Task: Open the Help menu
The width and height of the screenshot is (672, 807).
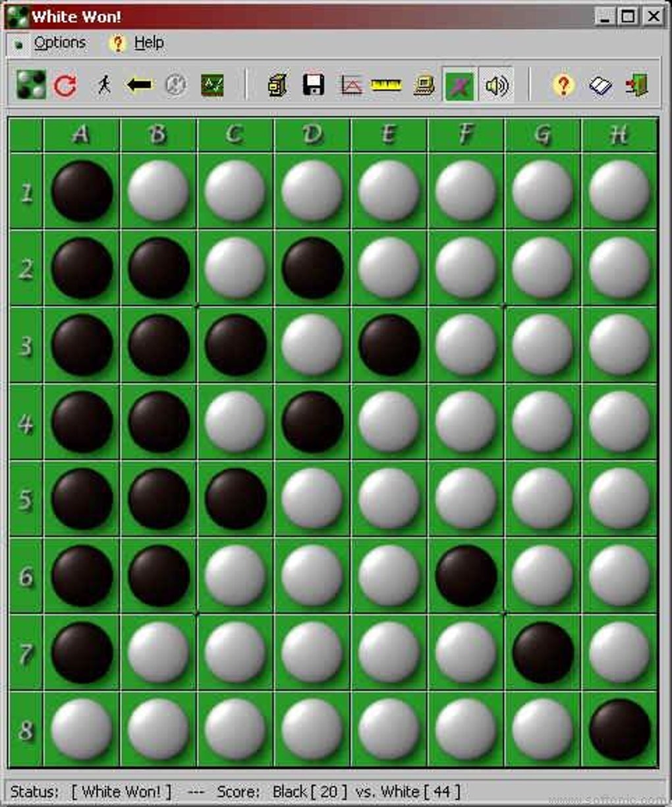Action: (149, 43)
